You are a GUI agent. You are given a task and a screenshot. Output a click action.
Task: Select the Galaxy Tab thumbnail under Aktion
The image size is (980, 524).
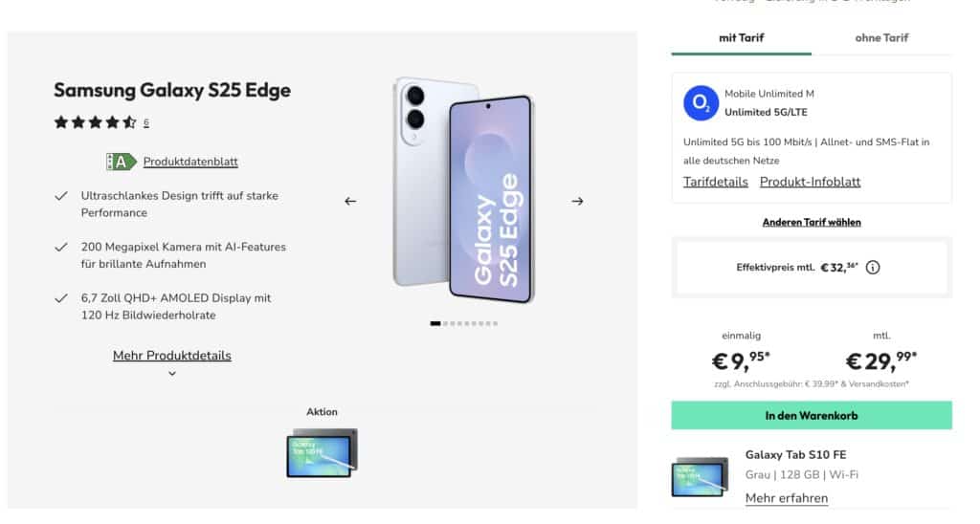(x=322, y=453)
